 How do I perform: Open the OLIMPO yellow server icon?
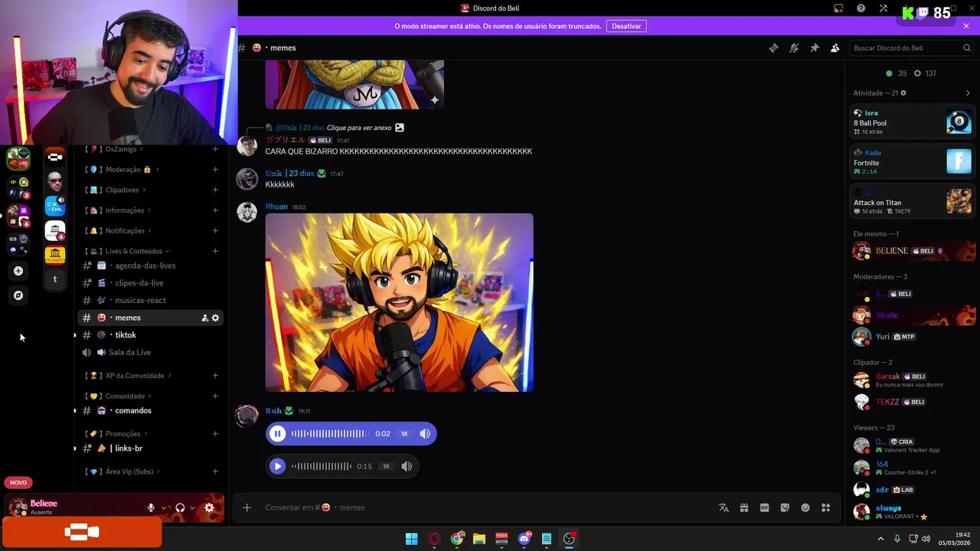coord(54,255)
